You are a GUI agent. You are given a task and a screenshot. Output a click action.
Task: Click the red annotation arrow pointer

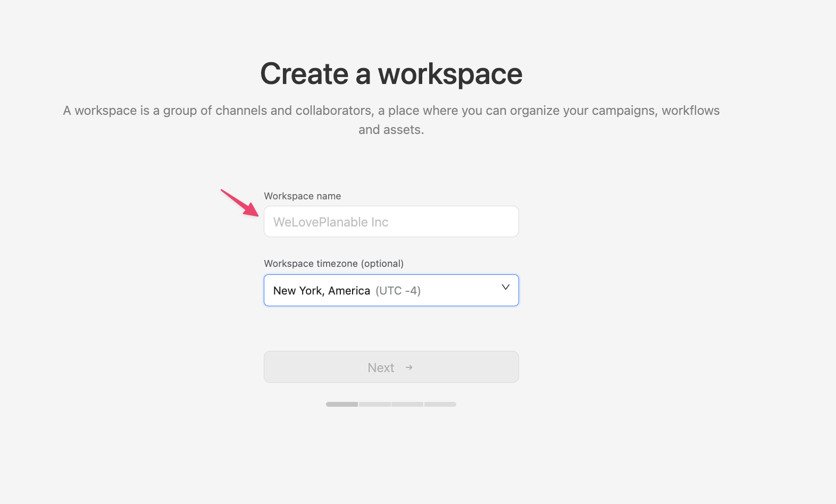[240, 203]
